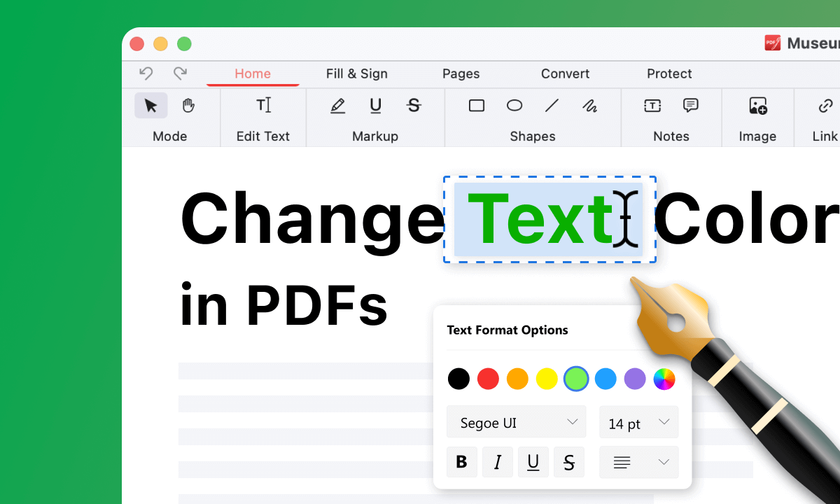Screen dimensions: 840x504
Task: Switch to the hand pan tool
Action: click(188, 106)
